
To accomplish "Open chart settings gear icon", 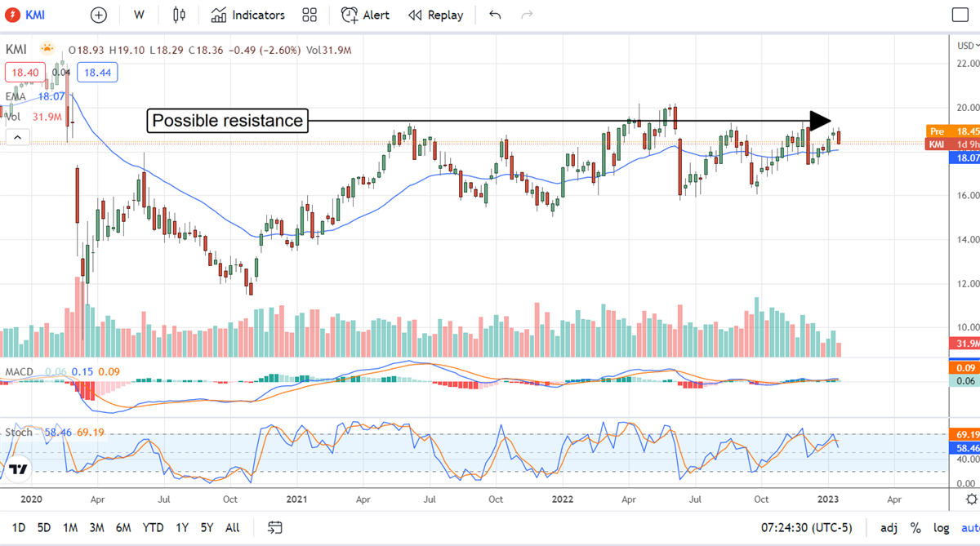I will pos(970,499).
